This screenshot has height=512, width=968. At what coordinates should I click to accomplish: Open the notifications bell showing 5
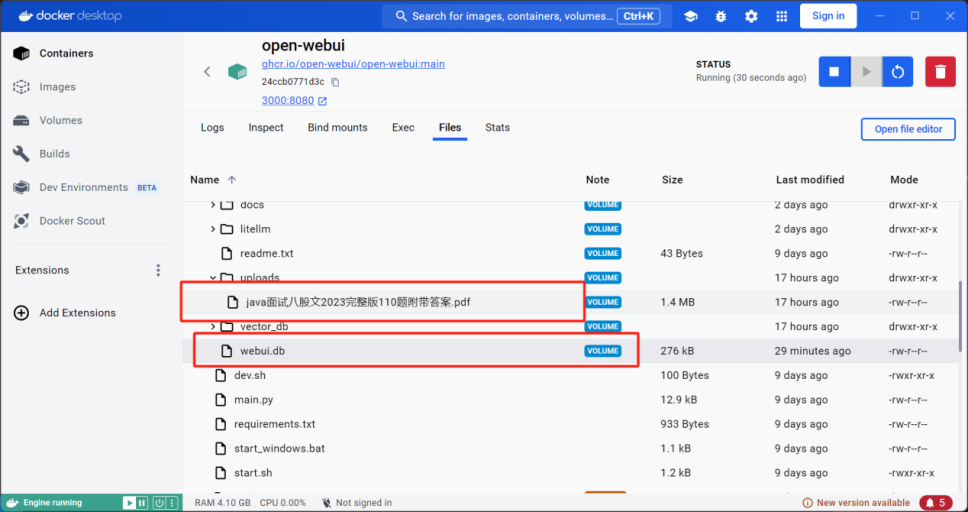pos(936,503)
